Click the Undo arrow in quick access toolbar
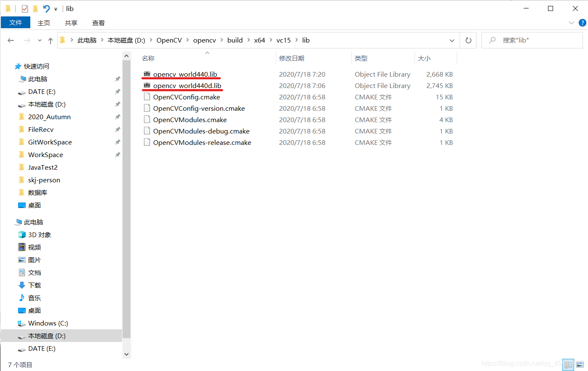The width and height of the screenshot is (588, 371). pos(46,8)
